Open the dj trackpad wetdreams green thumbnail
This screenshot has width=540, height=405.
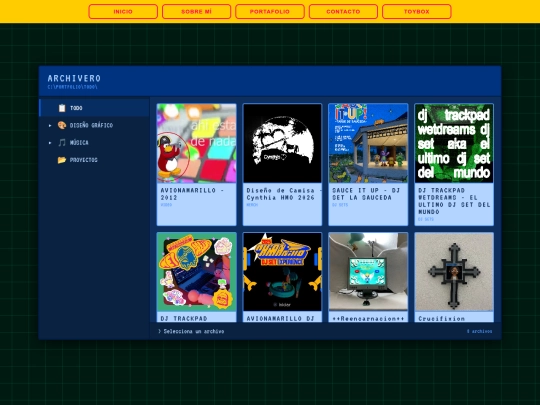454,143
